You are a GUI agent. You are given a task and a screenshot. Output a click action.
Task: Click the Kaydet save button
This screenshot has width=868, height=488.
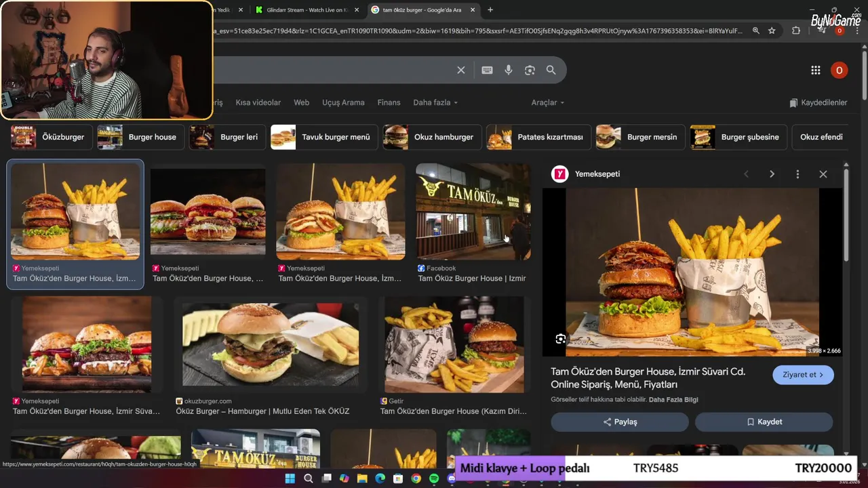click(764, 422)
